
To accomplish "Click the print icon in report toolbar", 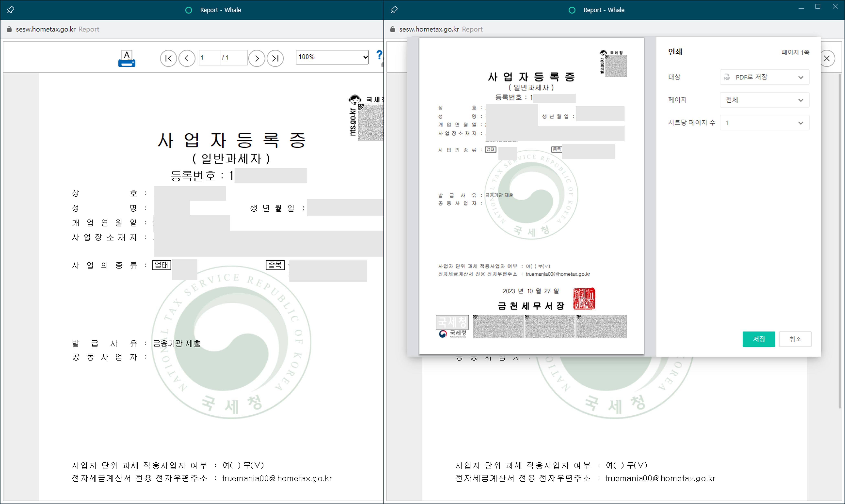I will click(127, 58).
